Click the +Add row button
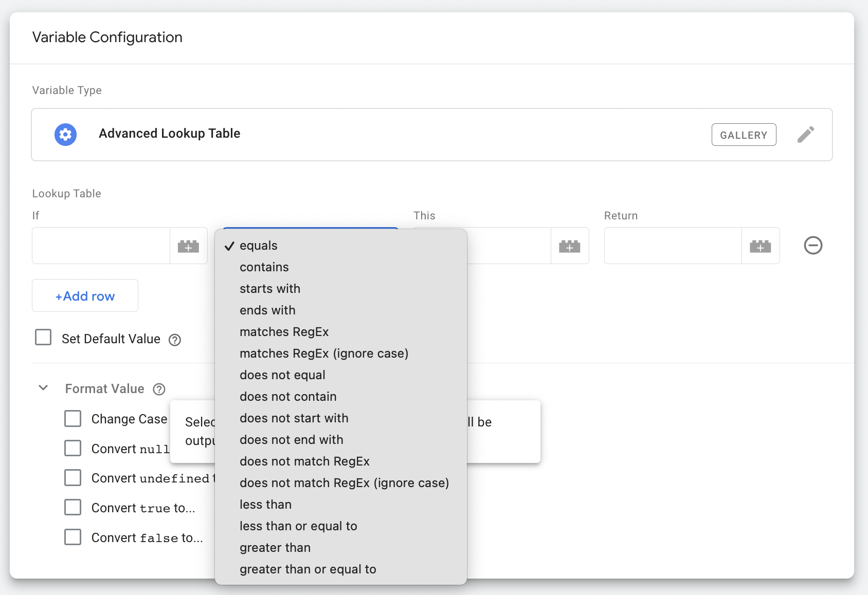The width and height of the screenshot is (868, 595). [85, 295]
